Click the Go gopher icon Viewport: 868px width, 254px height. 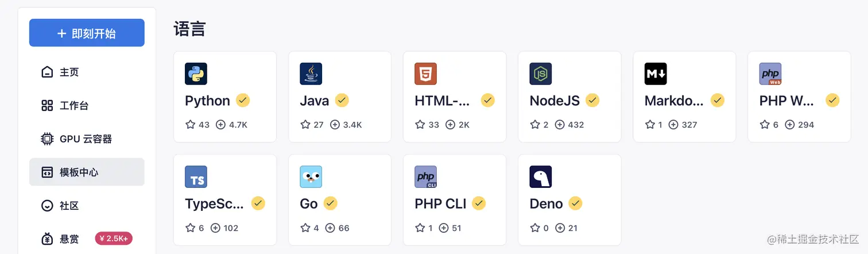311,177
